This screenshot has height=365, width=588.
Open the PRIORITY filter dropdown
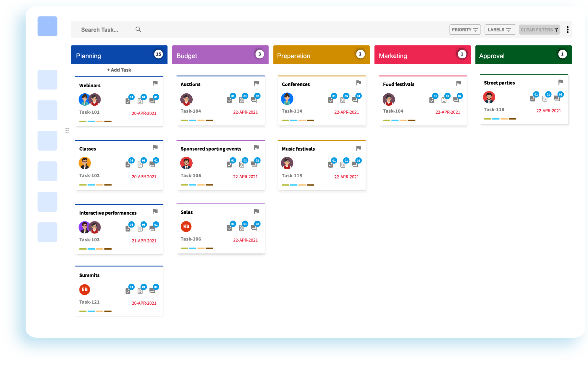465,30
